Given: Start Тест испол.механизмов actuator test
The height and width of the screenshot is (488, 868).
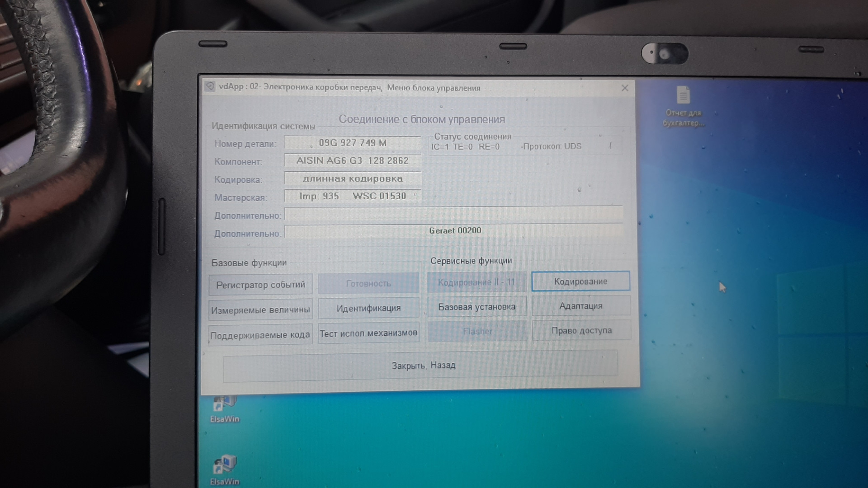Looking at the screenshot, I should tap(368, 333).
